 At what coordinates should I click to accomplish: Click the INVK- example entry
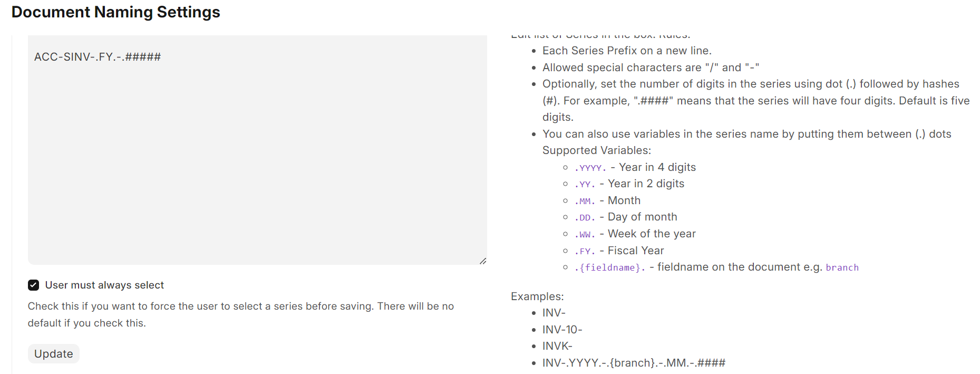tap(557, 346)
